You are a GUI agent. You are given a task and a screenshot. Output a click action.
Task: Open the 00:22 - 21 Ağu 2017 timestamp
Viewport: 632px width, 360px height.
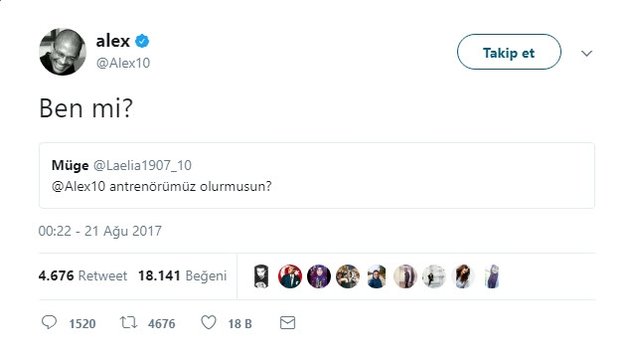(100, 231)
